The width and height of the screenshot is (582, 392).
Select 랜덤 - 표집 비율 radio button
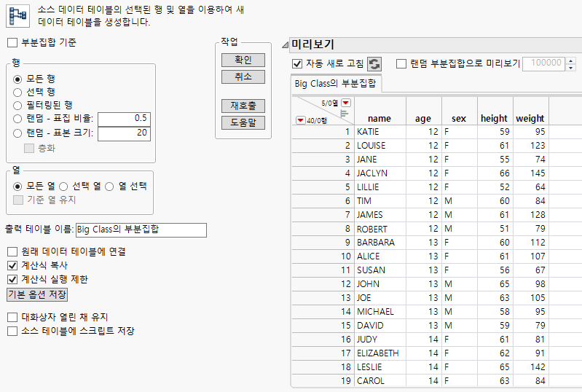tap(17, 119)
